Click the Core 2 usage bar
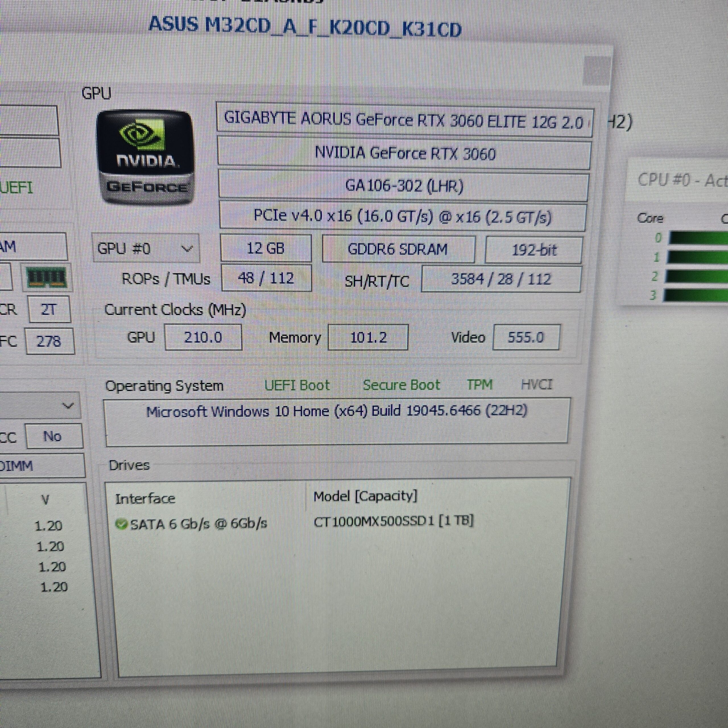This screenshot has height=728, width=728. point(696,276)
